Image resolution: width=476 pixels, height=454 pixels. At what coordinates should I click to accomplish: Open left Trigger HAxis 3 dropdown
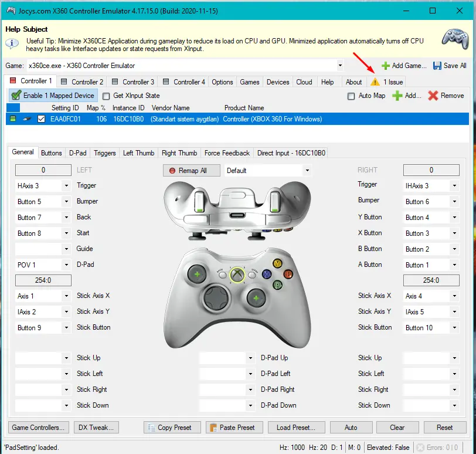[x=66, y=185]
